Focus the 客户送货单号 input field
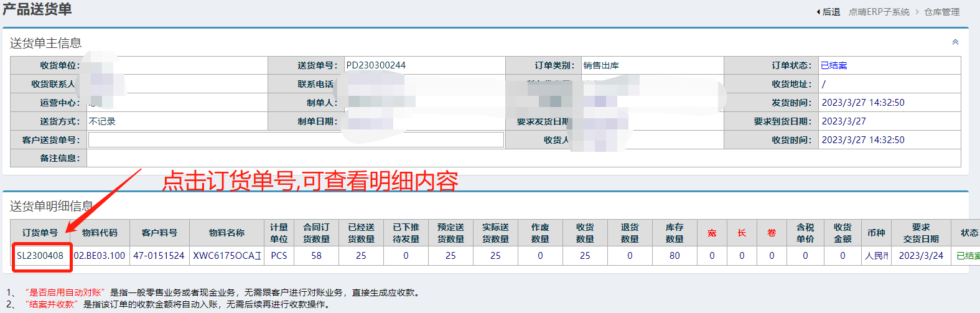Viewport: 980px width, 313px height. click(296, 140)
